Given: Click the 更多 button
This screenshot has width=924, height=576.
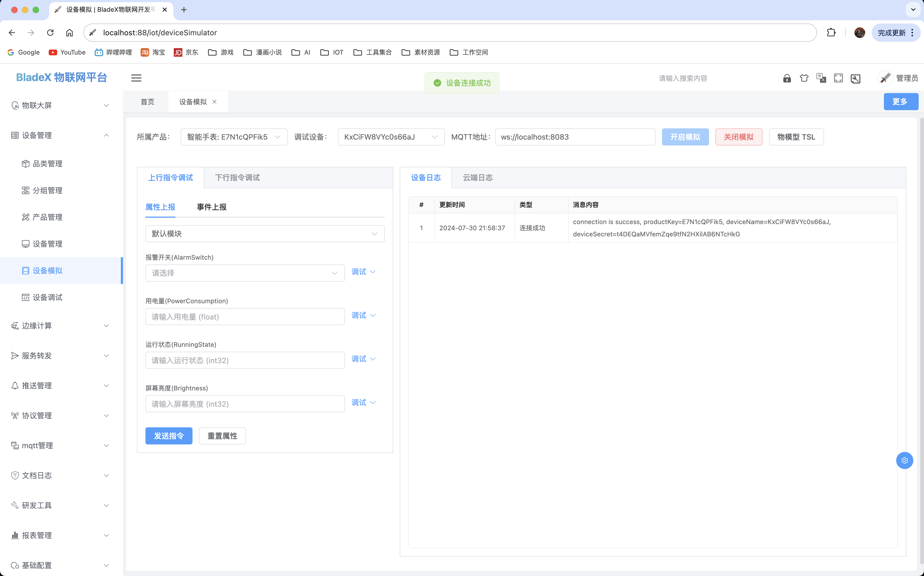Looking at the screenshot, I should point(901,102).
